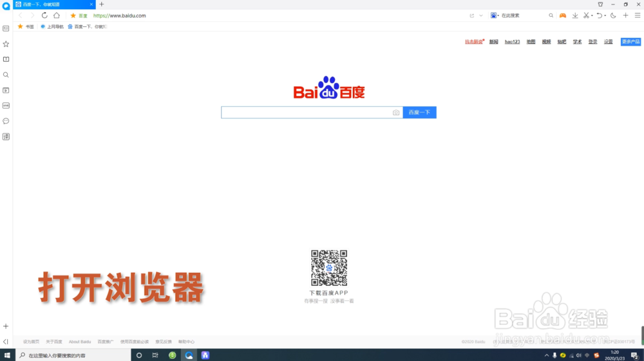Screen dimensions: 644x361
Task: Click the plus add-extension icon in the toolbar
Action: tap(625, 15)
